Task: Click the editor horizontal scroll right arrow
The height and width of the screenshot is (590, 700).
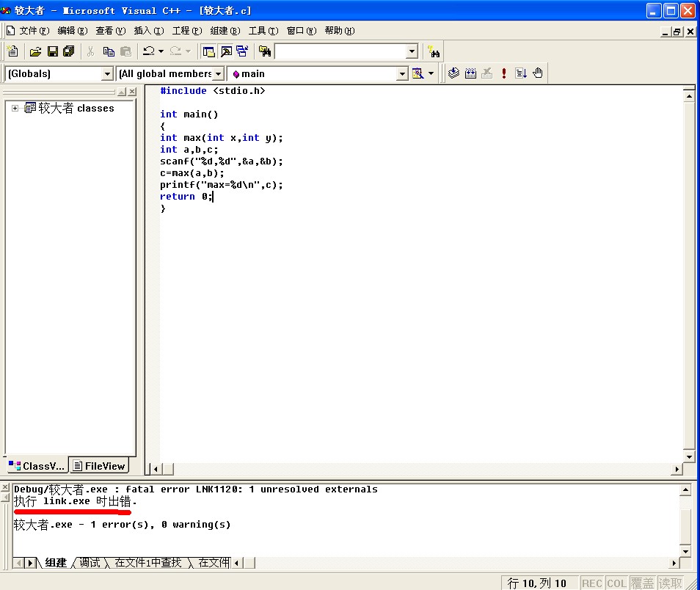Action: tap(677, 469)
